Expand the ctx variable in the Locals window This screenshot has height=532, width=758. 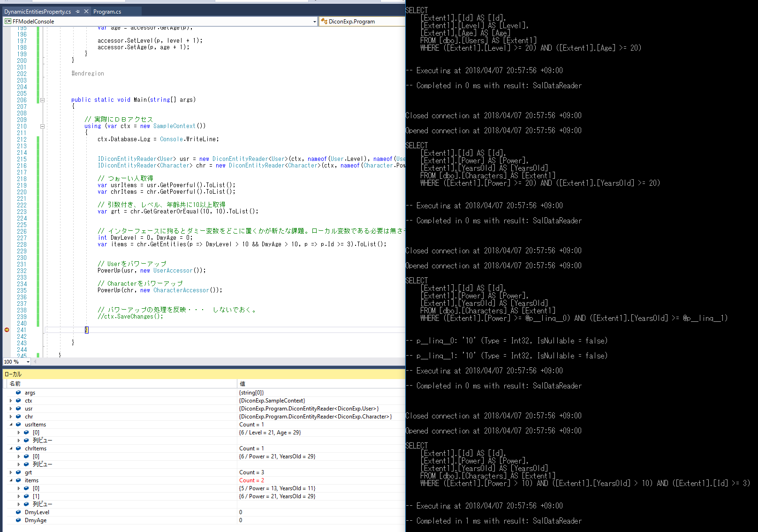click(x=11, y=401)
